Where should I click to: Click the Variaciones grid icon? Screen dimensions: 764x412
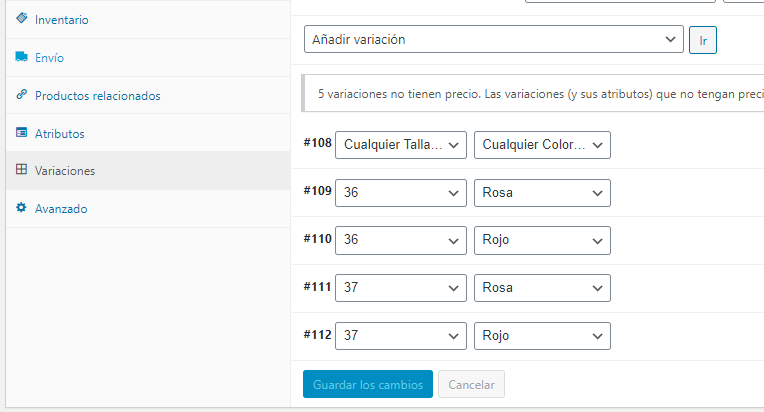[21, 170]
